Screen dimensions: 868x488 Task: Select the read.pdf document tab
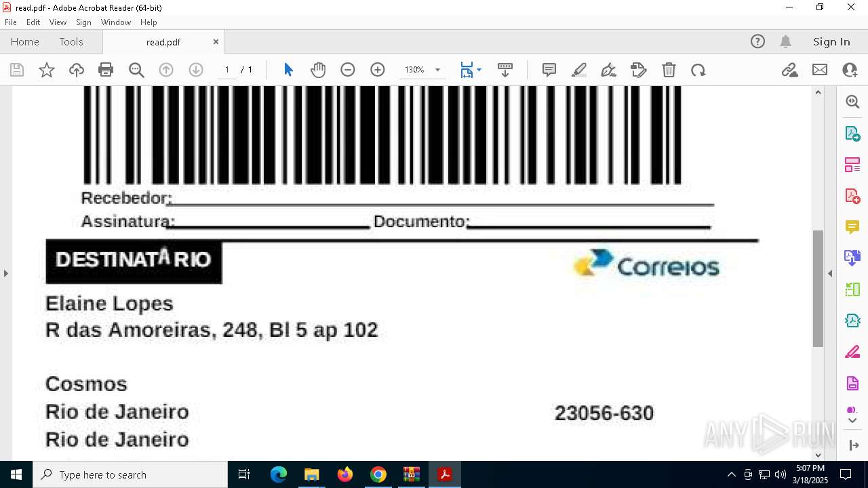[x=163, y=42]
